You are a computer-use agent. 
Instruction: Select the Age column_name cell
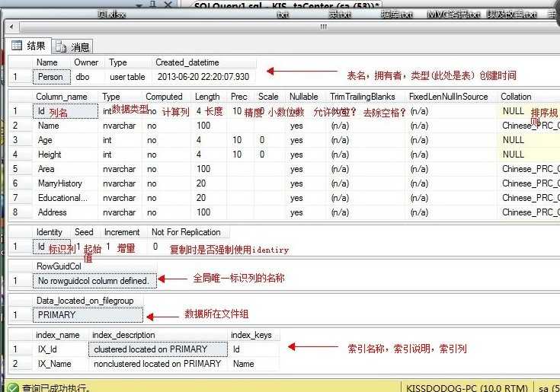coord(66,140)
